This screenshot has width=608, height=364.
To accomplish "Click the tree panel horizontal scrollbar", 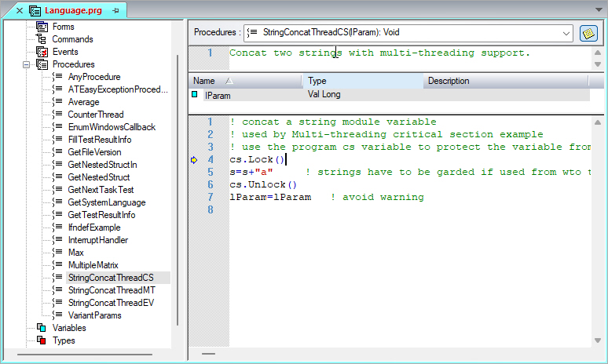I will tap(94, 354).
